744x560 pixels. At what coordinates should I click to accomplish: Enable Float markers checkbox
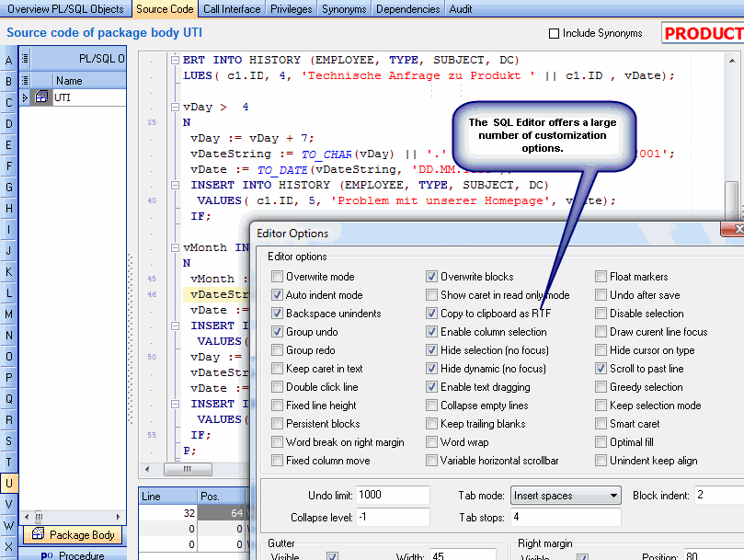click(x=601, y=277)
